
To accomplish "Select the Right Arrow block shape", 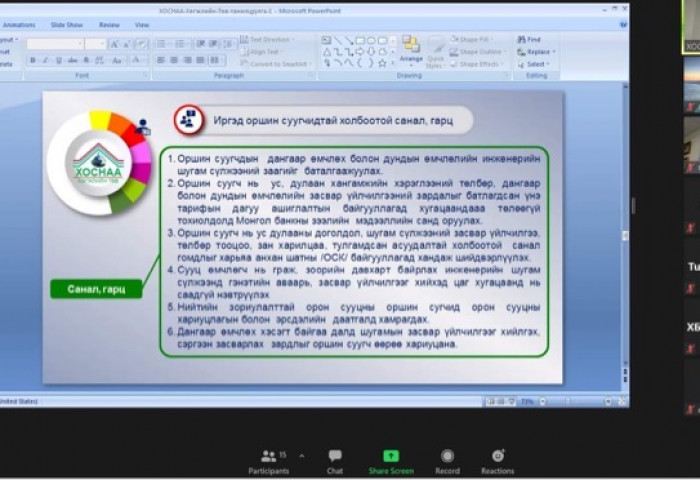I will (360, 52).
